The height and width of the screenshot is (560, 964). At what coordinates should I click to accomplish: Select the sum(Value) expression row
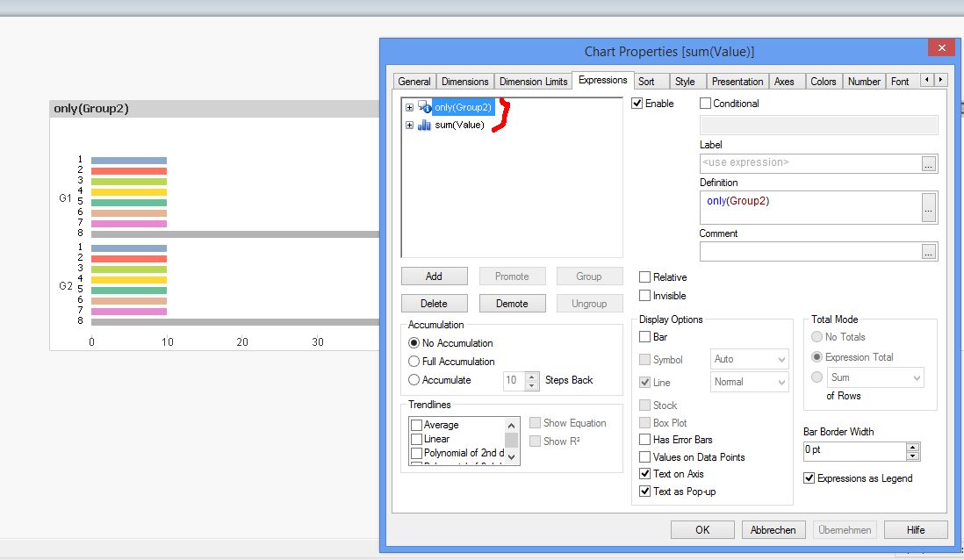pyautogui.click(x=459, y=125)
